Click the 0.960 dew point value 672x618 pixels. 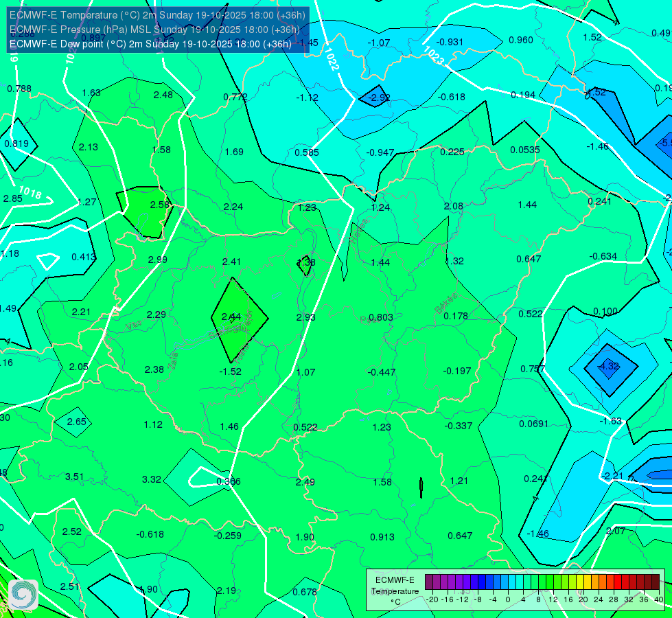coord(521,40)
